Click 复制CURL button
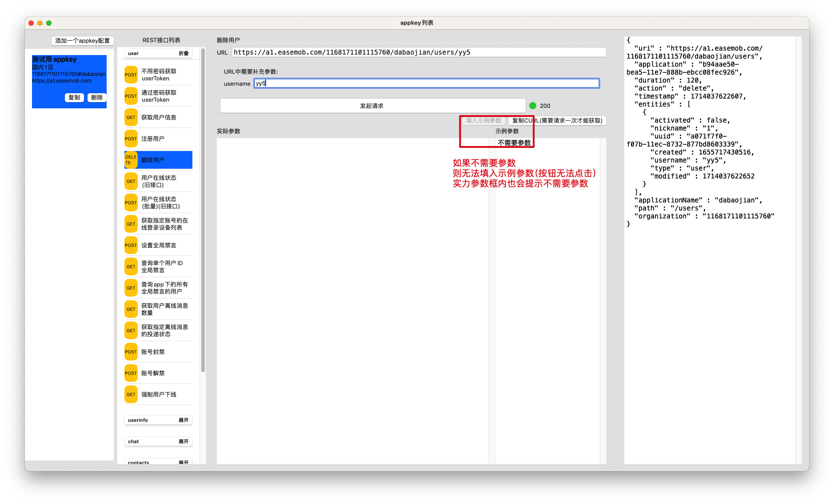The image size is (834, 504). point(557,120)
